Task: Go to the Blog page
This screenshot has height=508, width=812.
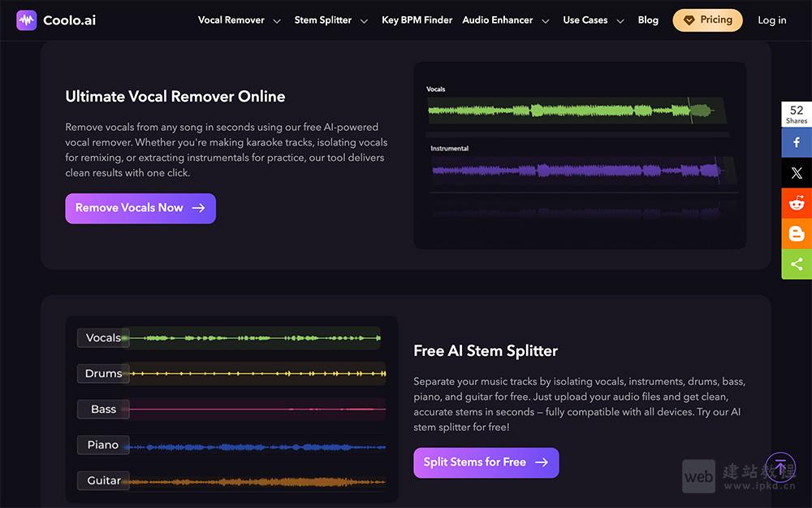Action: 648,20
